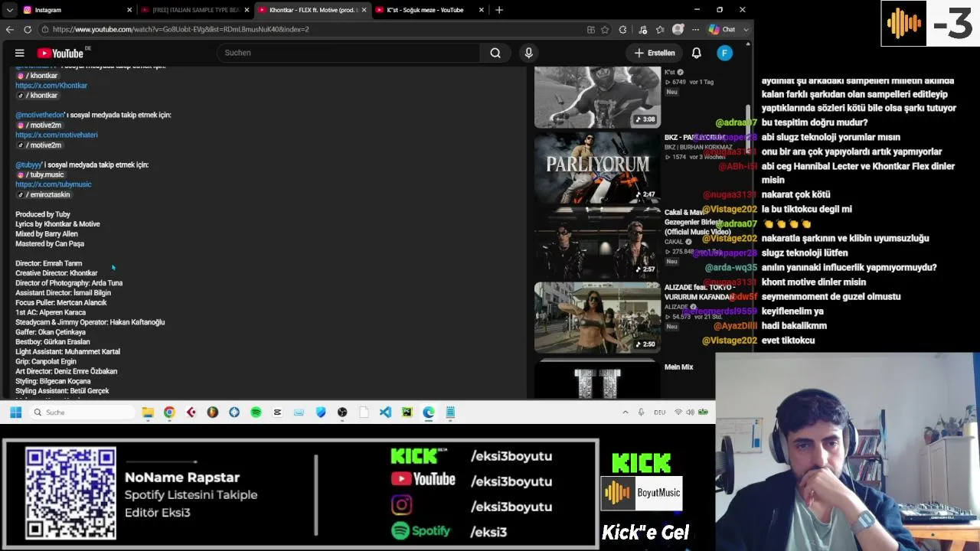Open the ALIZADE feat. TOKYO video thumbnail
Image resolution: width=980 pixels, height=551 pixels.
(x=597, y=317)
